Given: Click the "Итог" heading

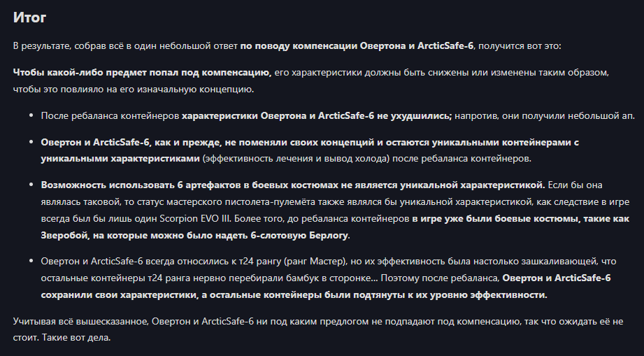Looking at the screenshot, I should tap(30, 17).
